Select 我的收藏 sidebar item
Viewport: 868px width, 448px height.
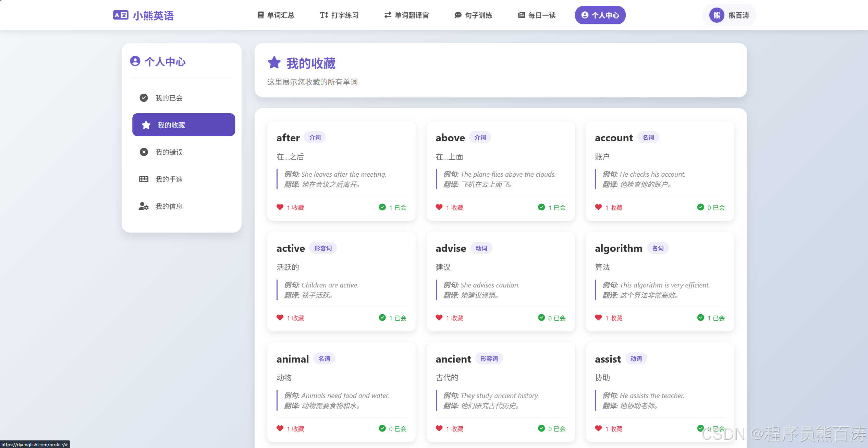click(x=184, y=125)
